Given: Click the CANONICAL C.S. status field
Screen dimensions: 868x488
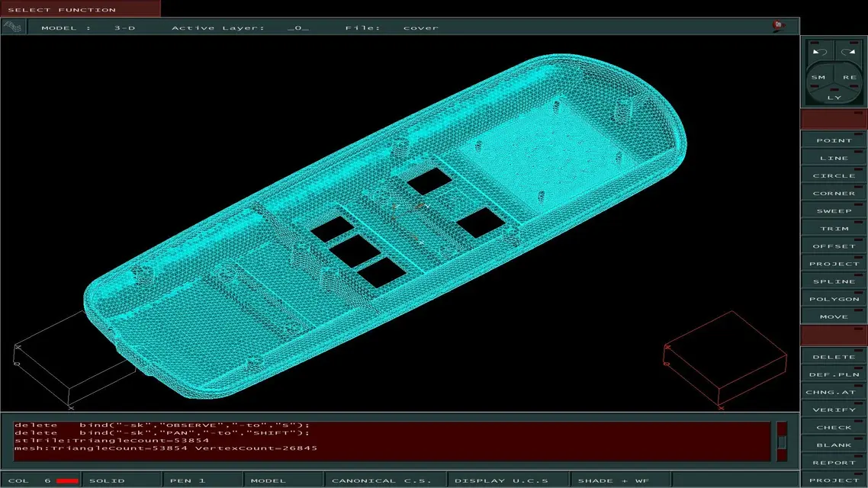Looking at the screenshot, I should coord(386,480).
